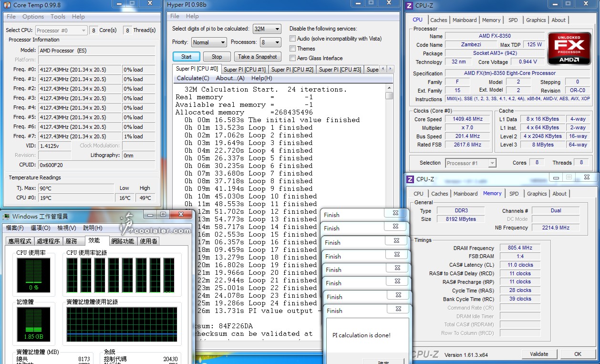
Task: Click the Validate button in CPU-Z
Action: coord(539,354)
